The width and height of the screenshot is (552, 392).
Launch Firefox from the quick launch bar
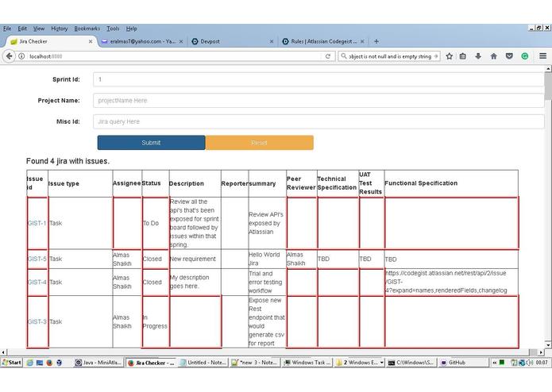(49, 363)
